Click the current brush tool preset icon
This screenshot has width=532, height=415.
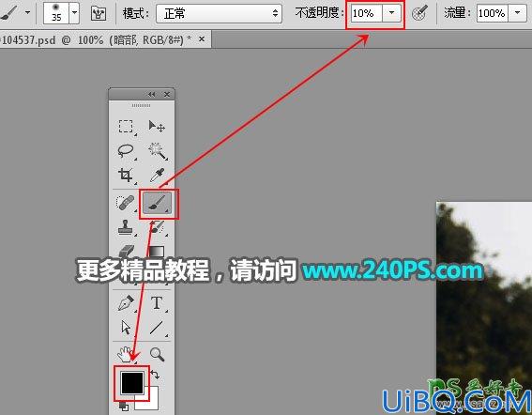pyautogui.click(x=9, y=13)
